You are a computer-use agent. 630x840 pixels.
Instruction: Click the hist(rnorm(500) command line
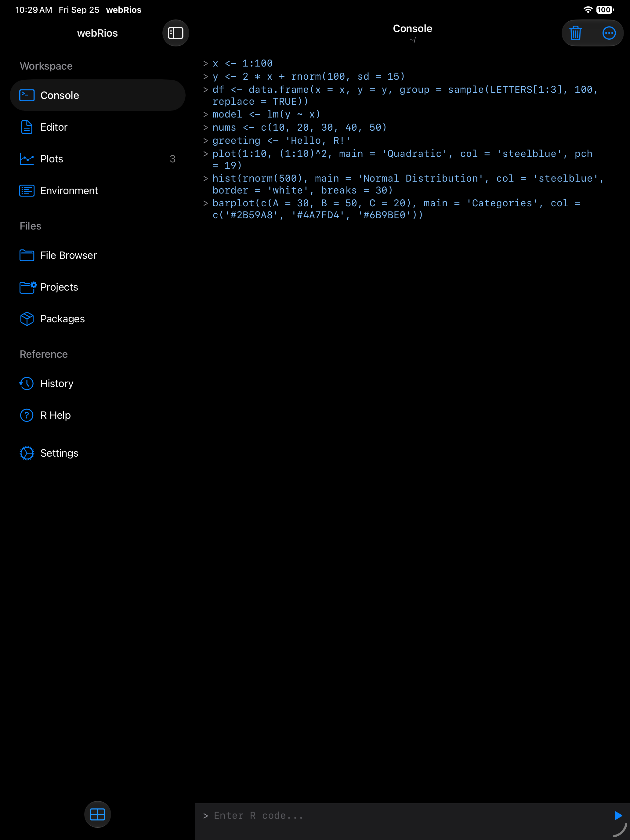pyautogui.click(x=408, y=184)
